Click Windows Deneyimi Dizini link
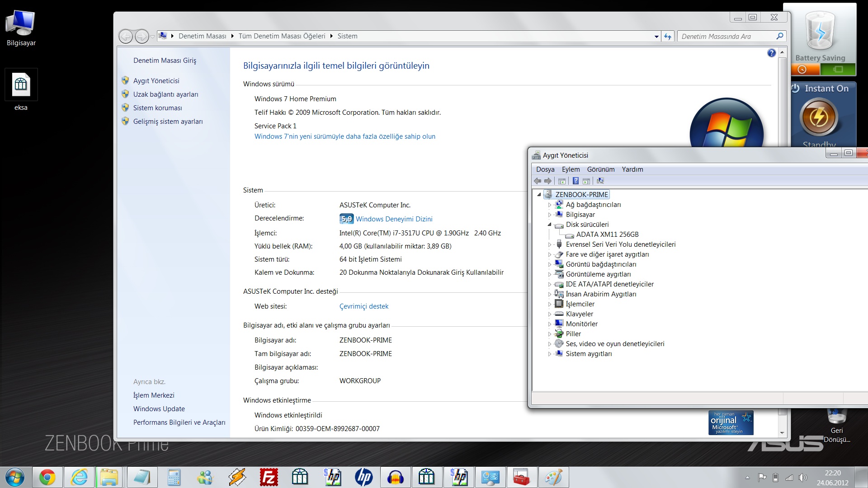Image resolution: width=868 pixels, height=488 pixels. click(x=394, y=219)
